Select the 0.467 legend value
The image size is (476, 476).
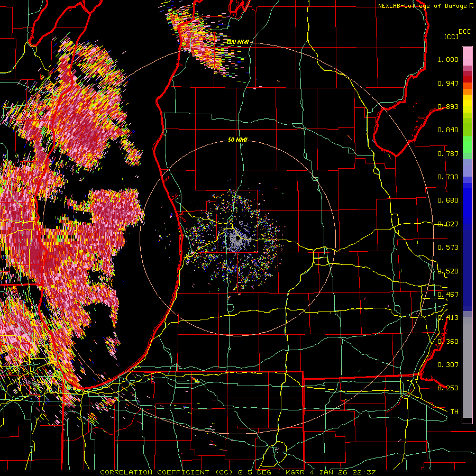[x=448, y=295]
